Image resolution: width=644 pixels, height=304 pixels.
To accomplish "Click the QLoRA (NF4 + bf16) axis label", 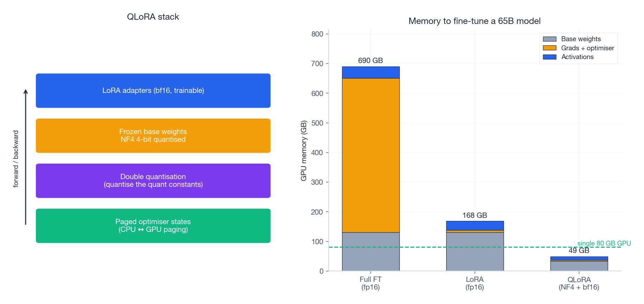I will (x=579, y=284).
